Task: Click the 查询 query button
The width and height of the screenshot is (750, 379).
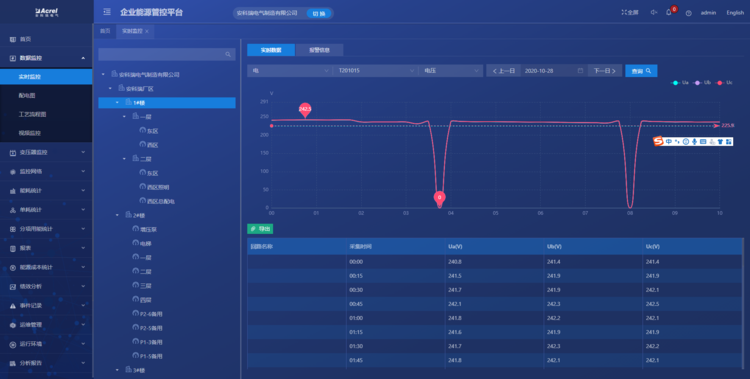Action: [641, 71]
